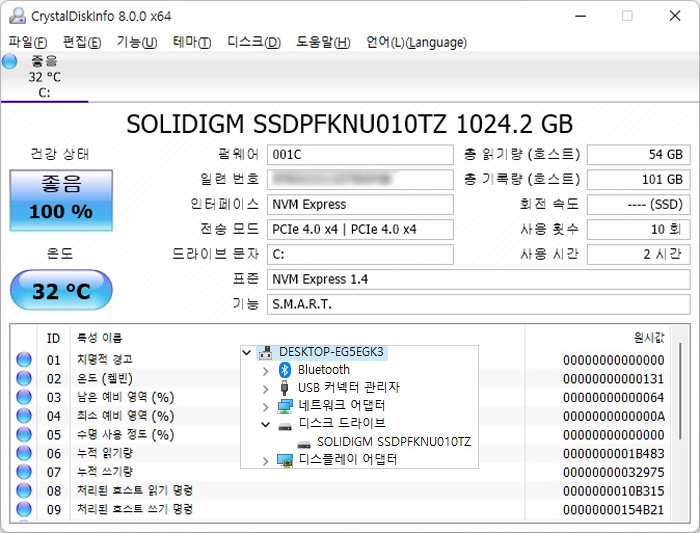Click the status orb for attribute 08
This screenshot has width=700, height=533.
point(24,491)
